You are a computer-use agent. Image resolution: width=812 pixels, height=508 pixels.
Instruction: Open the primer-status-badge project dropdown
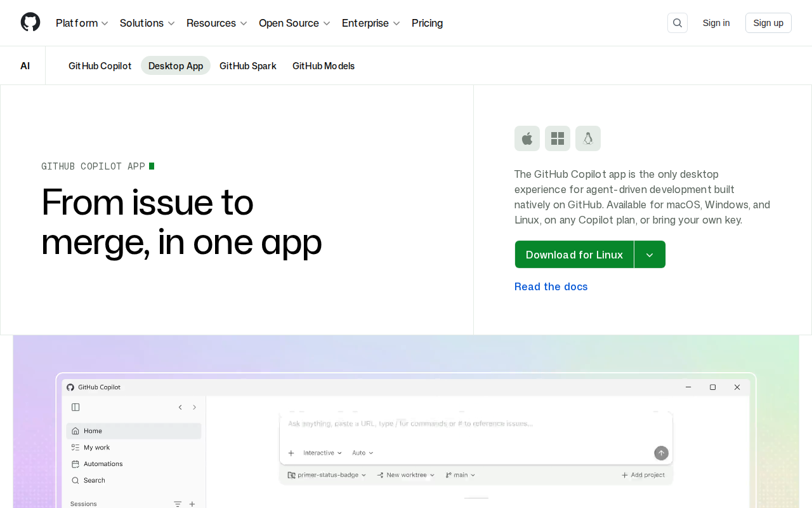click(327, 475)
